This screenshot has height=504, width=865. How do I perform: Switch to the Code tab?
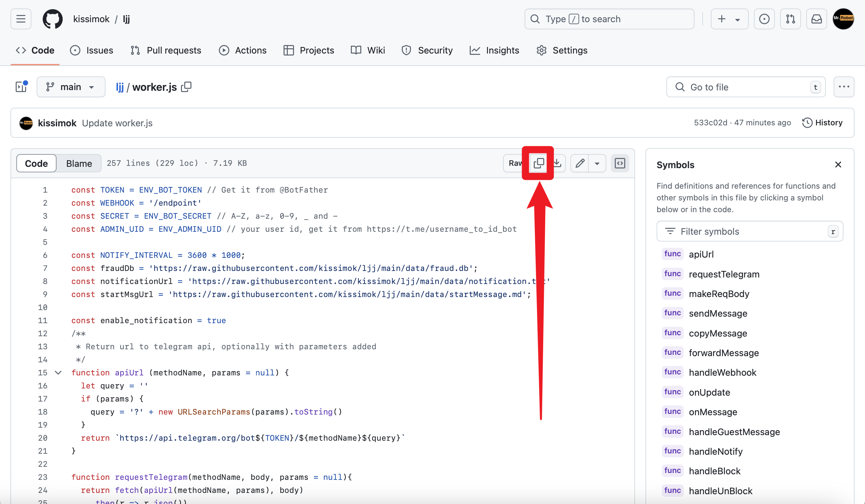(x=35, y=51)
